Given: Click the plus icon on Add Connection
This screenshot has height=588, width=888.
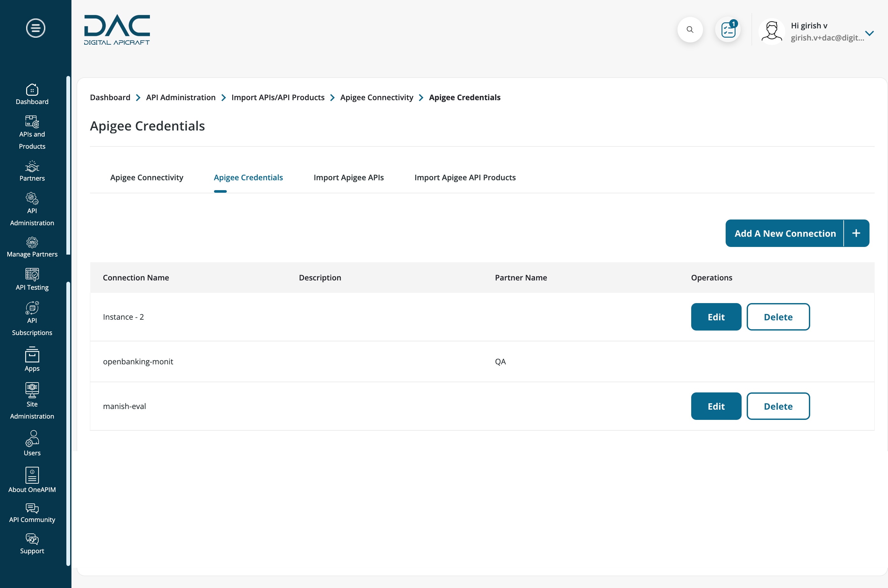Looking at the screenshot, I should coord(856,233).
